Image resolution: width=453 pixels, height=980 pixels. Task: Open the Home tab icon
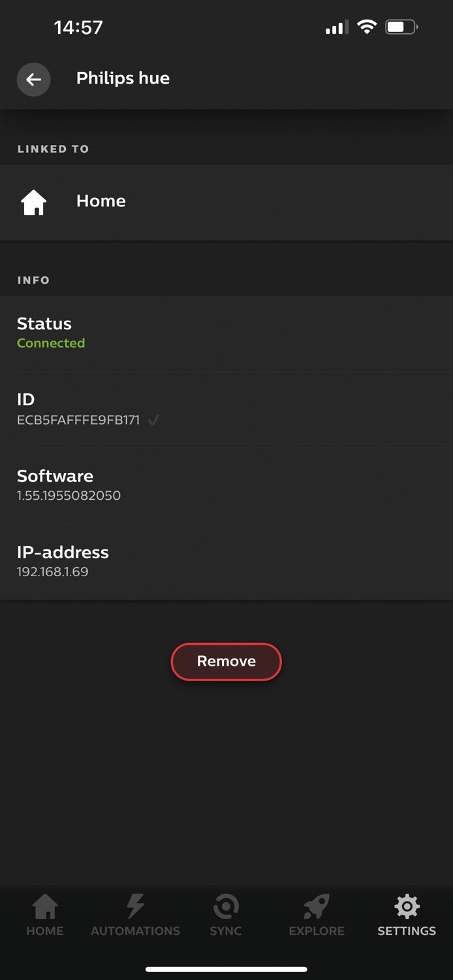coord(45,906)
